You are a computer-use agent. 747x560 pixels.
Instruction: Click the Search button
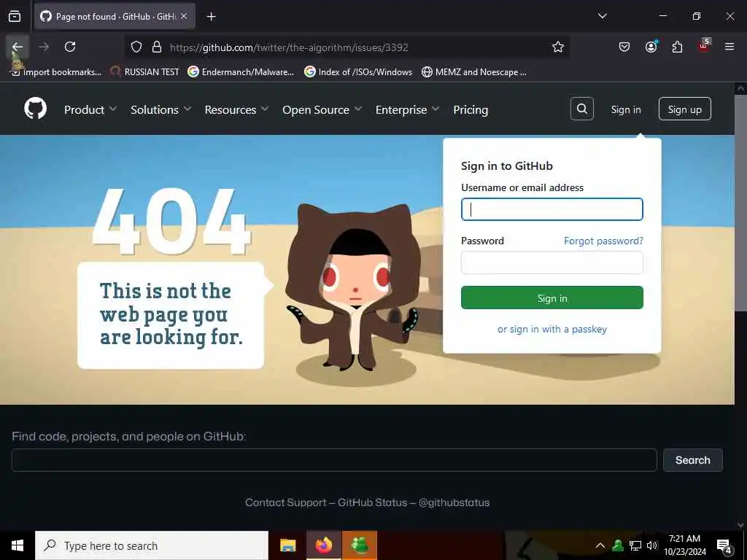coord(693,460)
